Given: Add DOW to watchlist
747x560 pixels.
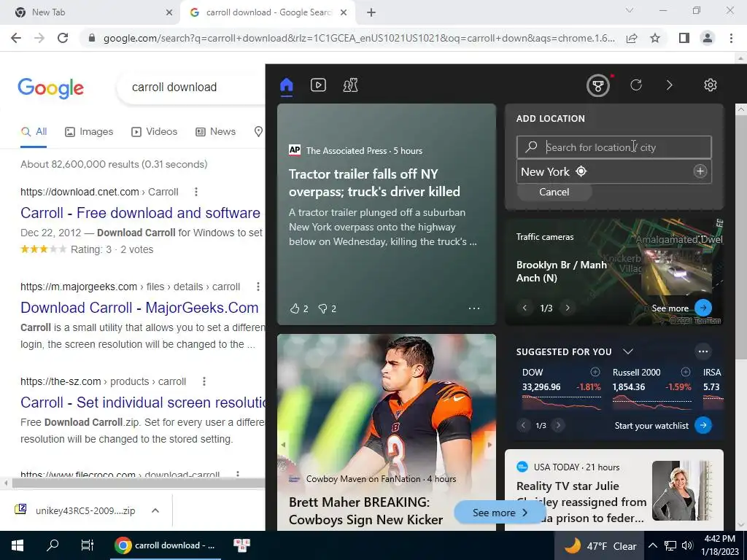Looking at the screenshot, I should pos(595,372).
